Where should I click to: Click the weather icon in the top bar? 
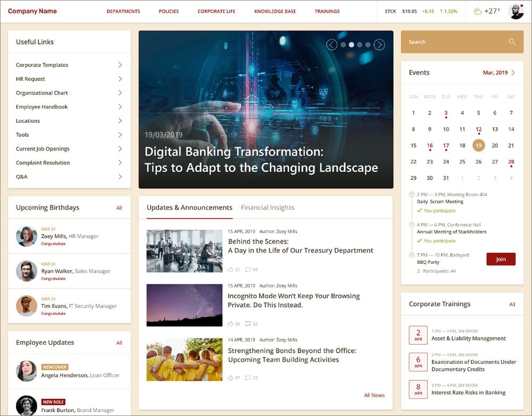tap(478, 11)
